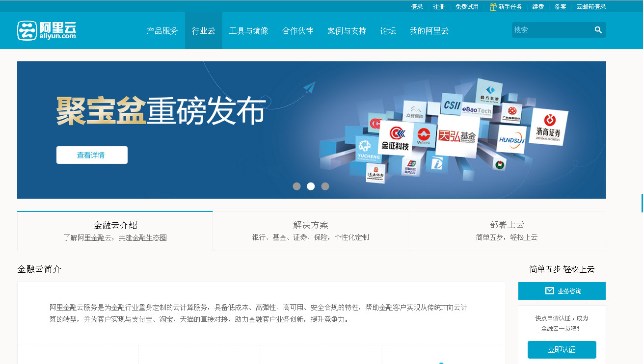Viewport: 643px width, 364px height.
Task: Click the envelope icon in 业务咨询
Action: pos(549,291)
